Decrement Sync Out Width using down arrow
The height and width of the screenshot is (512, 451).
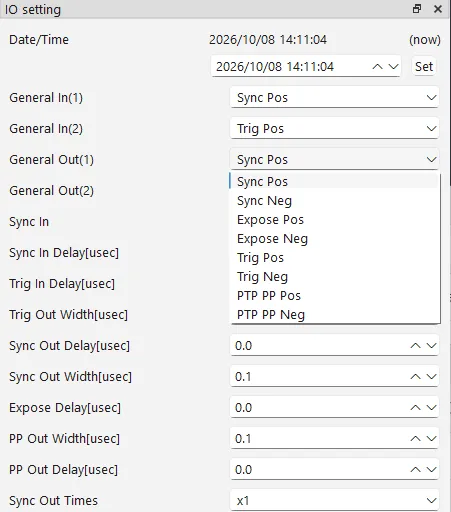coord(431,377)
